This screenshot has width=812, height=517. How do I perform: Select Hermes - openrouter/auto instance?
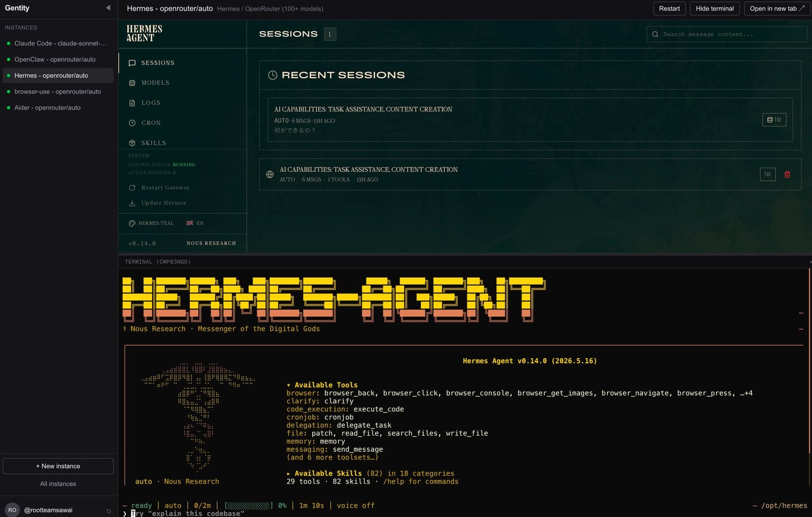58,76
